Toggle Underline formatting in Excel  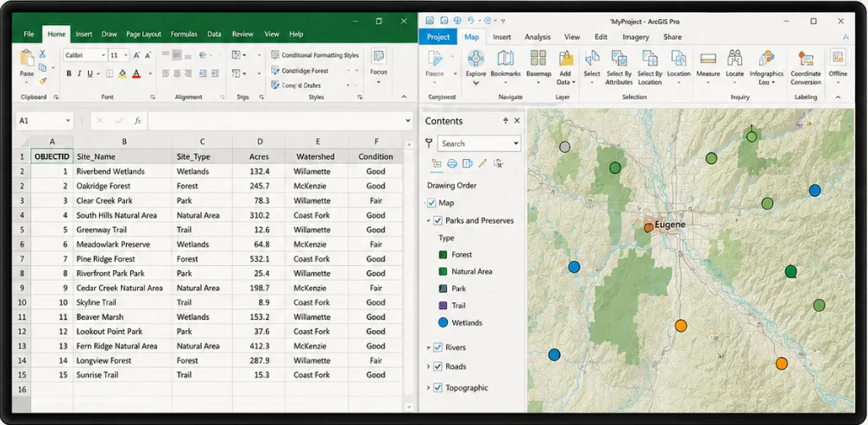pos(90,73)
